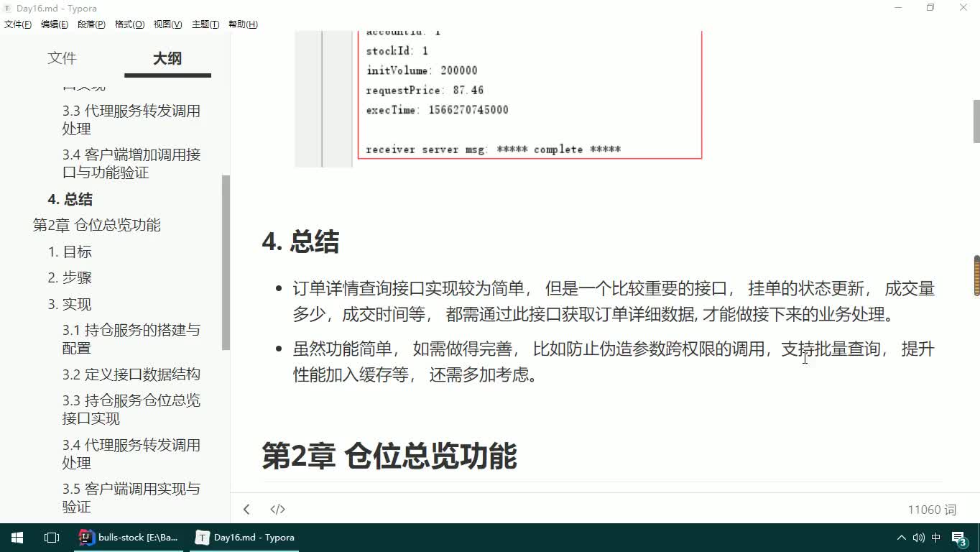Jump to outline item 3.4 客户端增加调用接口与功能验证
980x552 pixels.
(131, 164)
